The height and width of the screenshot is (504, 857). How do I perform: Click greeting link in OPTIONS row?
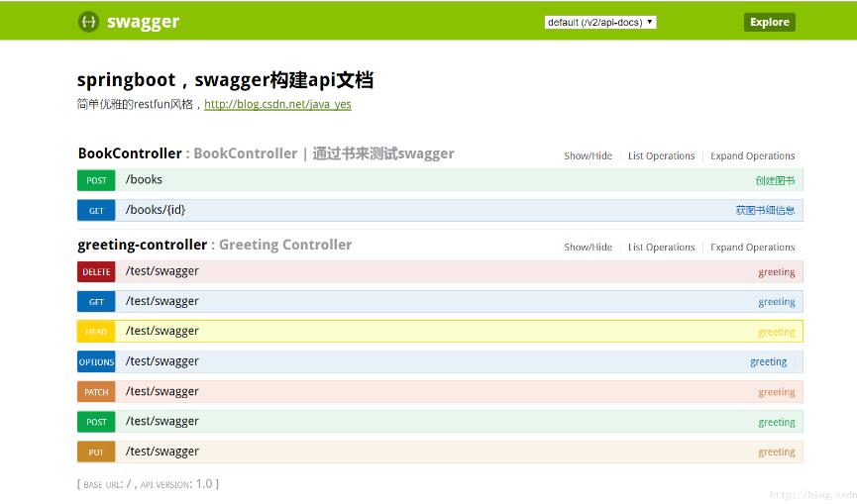coord(769,362)
